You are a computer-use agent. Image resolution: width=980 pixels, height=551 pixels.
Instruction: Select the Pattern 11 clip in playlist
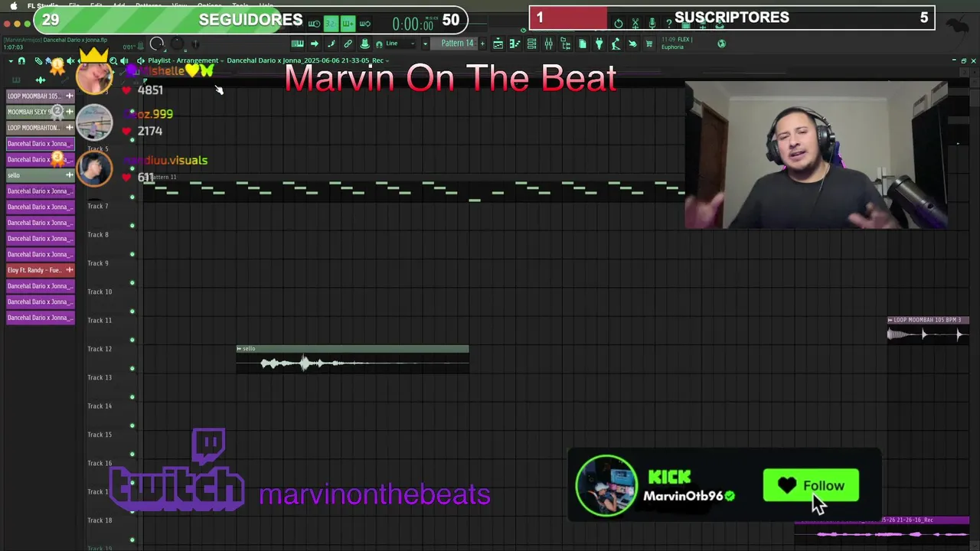(413, 188)
